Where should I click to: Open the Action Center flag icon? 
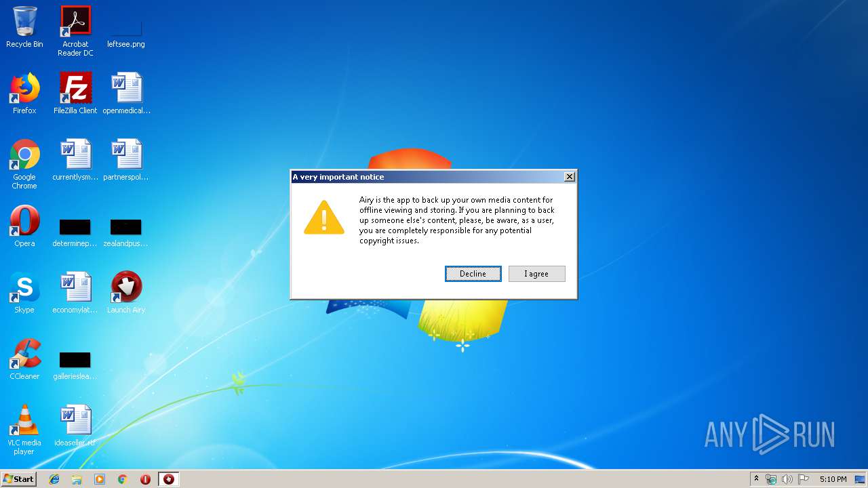click(804, 479)
